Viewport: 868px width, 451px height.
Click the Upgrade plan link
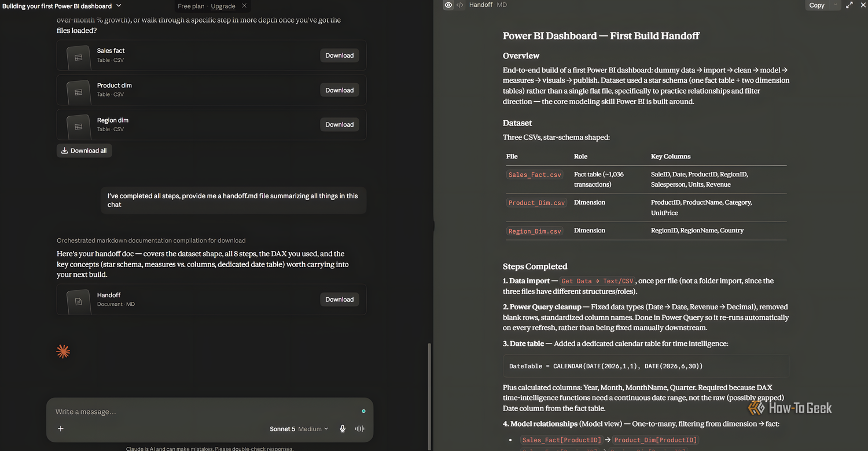pos(223,6)
